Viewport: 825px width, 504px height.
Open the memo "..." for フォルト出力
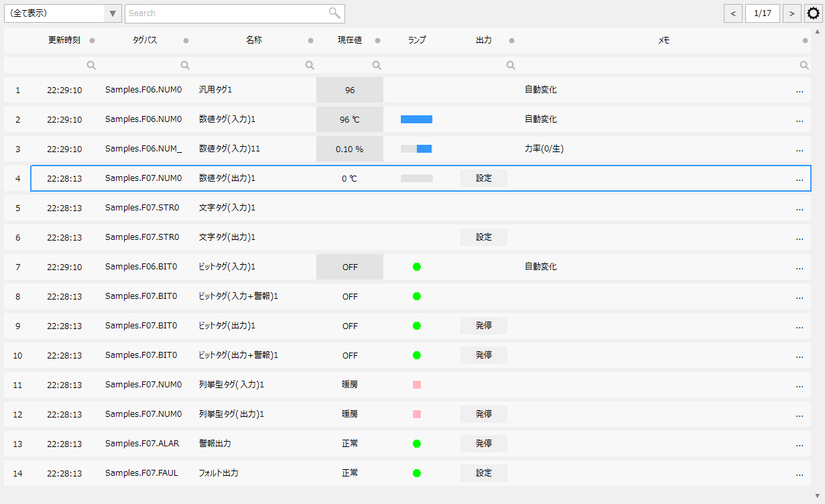[x=799, y=472]
